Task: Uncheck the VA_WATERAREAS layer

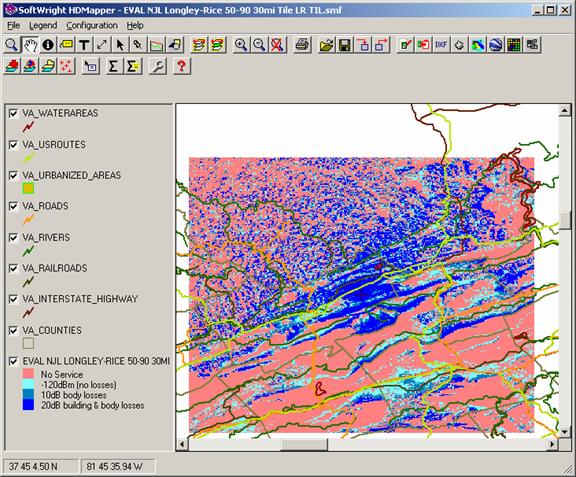Action: click(x=13, y=113)
